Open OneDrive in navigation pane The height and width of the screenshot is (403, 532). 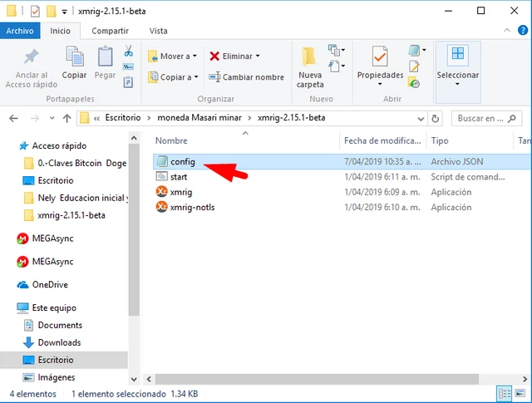coord(42,285)
